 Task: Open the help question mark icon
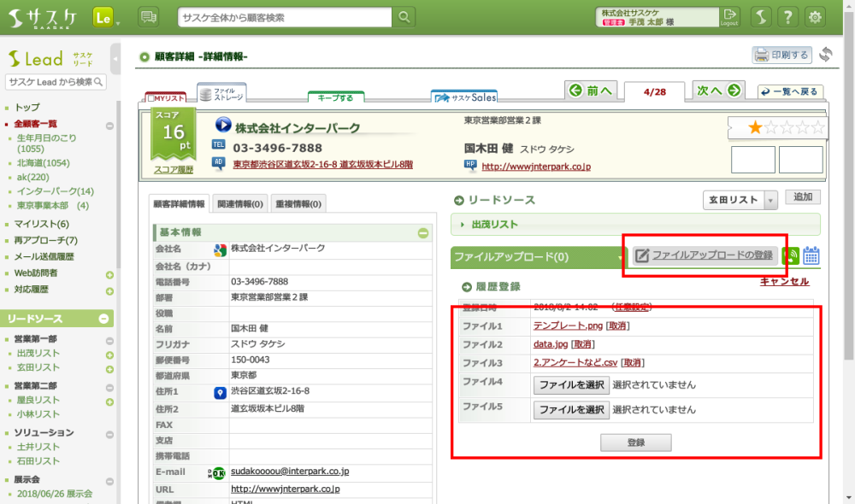point(788,17)
